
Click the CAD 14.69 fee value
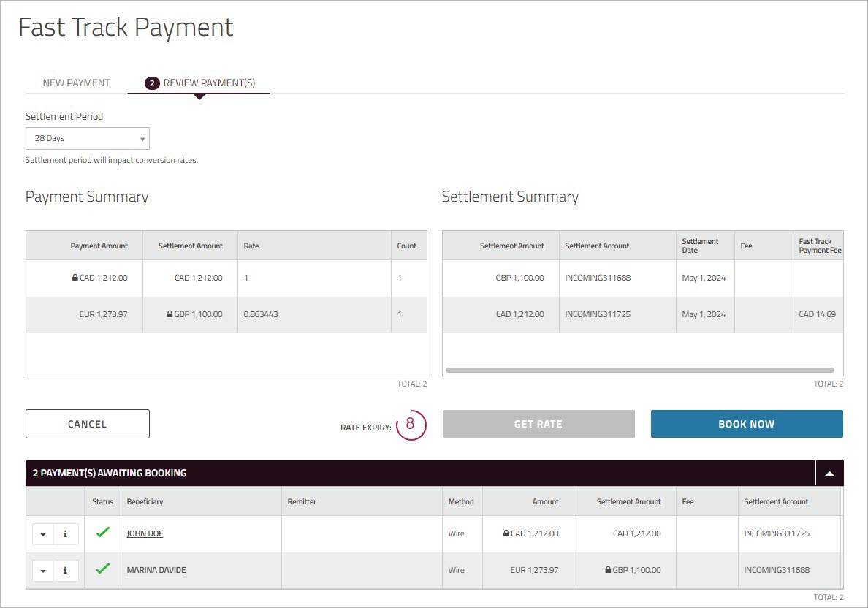[x=817, y=314]
